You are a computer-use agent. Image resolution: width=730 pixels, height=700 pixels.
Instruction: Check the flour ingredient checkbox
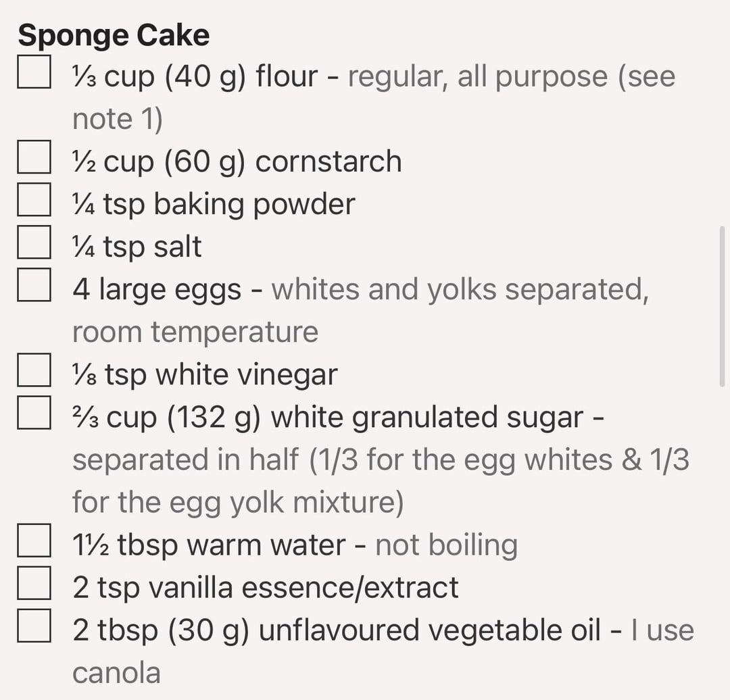pos(34,71)
